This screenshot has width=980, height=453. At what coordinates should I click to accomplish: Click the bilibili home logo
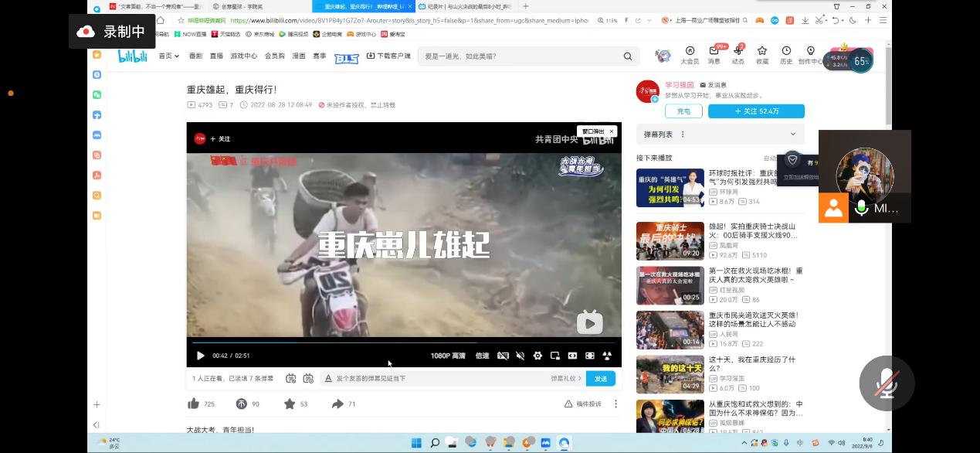[x=132, y=56]
